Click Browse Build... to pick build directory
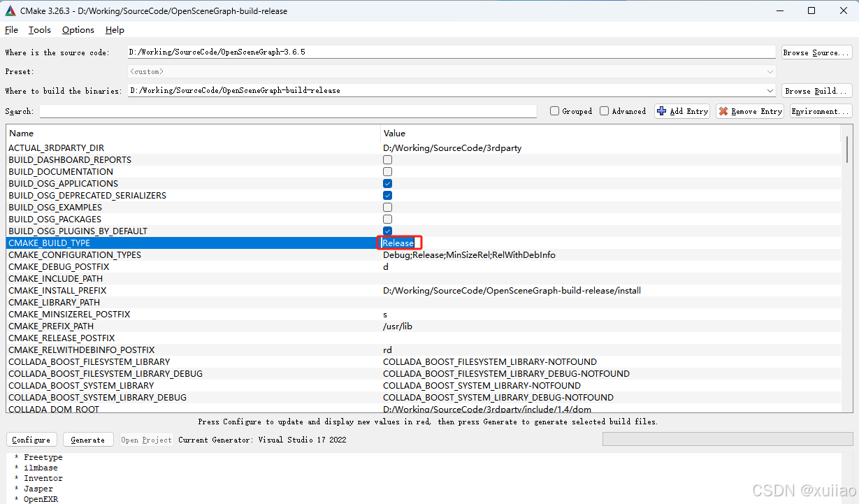Image resolution: width=859 pixels, height=504 pixels. (x=816, y=89)
